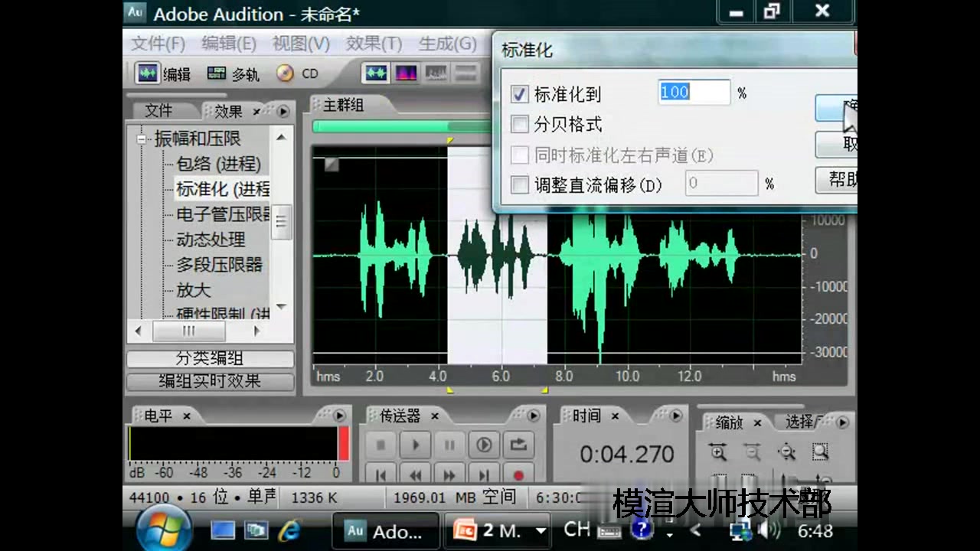Click Play to End circle button
Screen dimensions: 980x551
point(484,445)
